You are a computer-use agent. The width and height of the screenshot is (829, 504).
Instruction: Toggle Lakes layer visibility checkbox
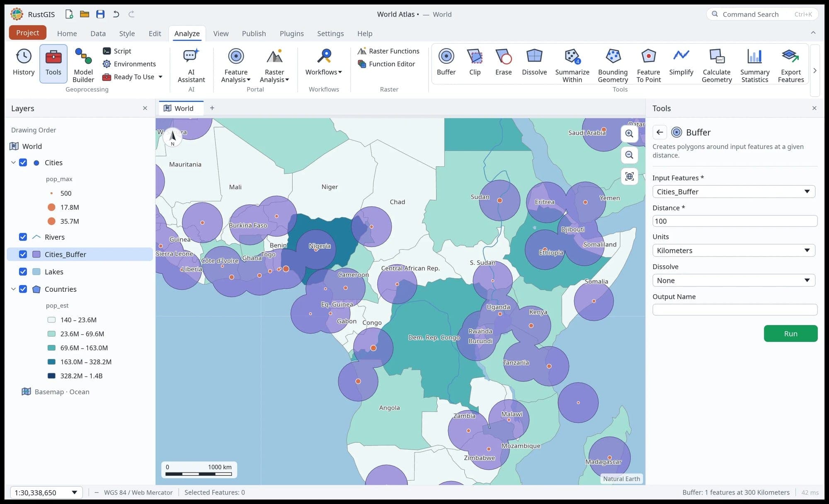[x=23, y=272]
